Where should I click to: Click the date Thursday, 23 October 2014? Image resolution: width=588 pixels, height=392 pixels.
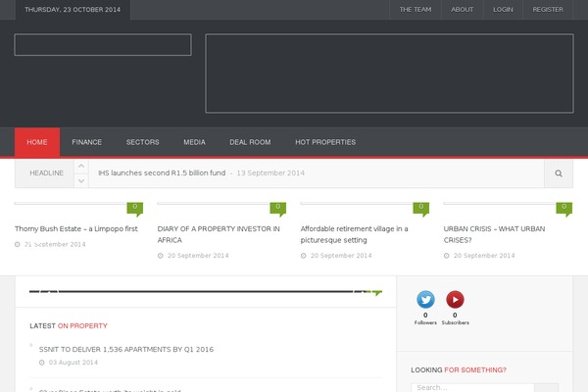click(73, 10)
